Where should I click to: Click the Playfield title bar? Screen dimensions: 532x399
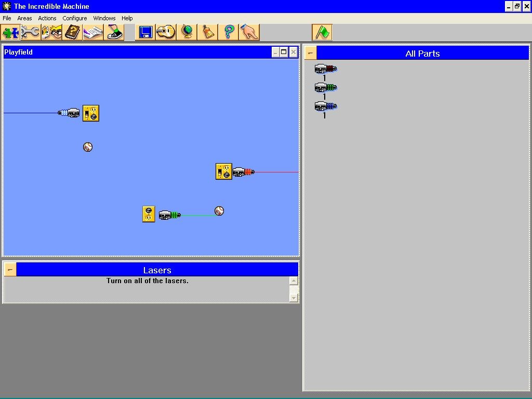[137, 52]
